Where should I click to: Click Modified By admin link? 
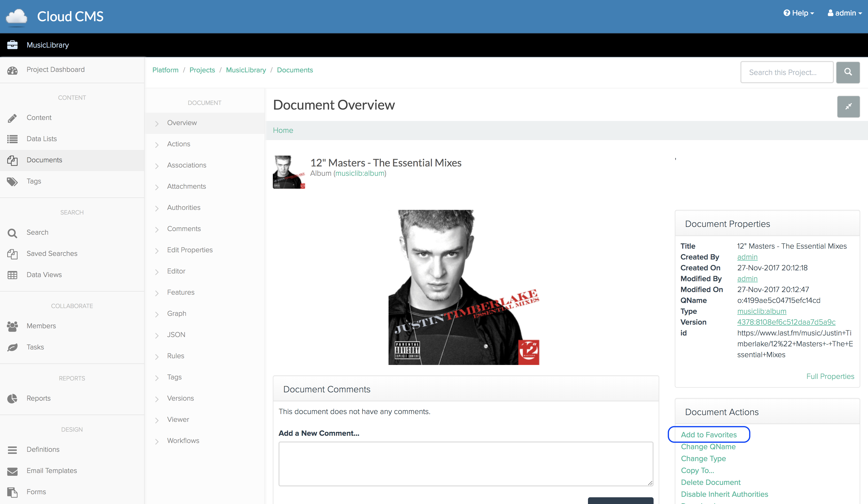pyautogui.click(x=747, y=279)
